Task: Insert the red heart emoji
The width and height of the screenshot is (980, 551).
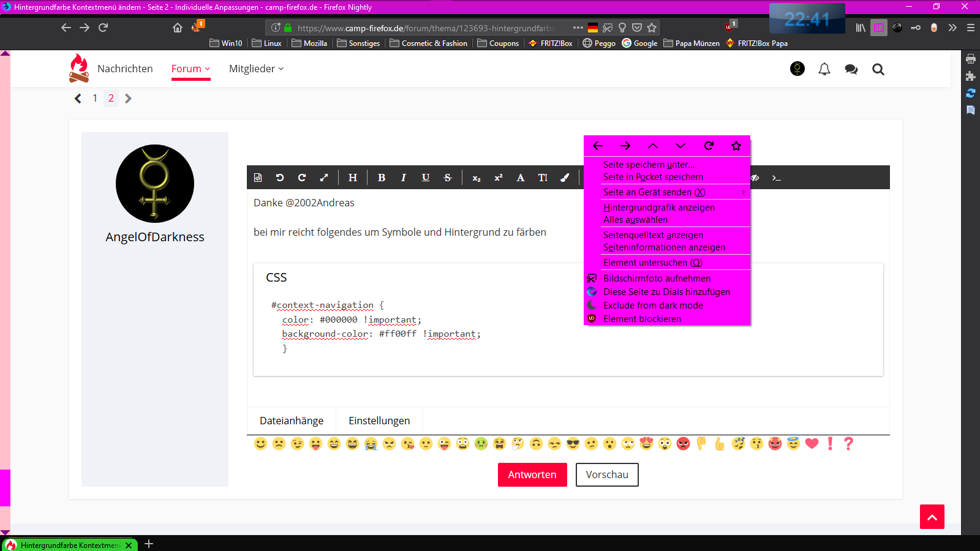Action: click(x=812, y=444)
